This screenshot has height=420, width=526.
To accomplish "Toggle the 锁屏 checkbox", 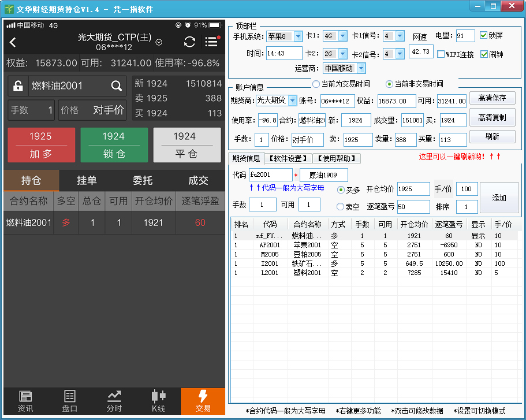I will 483,35.
